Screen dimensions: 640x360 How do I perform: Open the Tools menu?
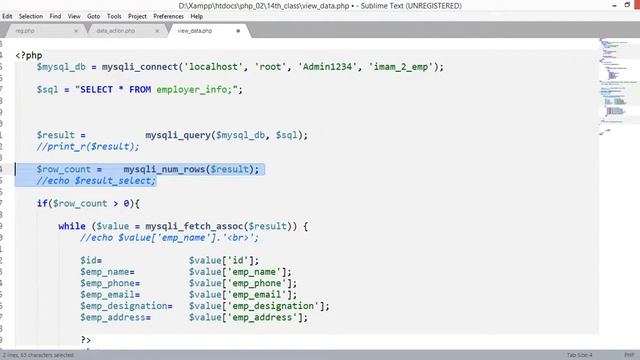click(x=114, y=16)
